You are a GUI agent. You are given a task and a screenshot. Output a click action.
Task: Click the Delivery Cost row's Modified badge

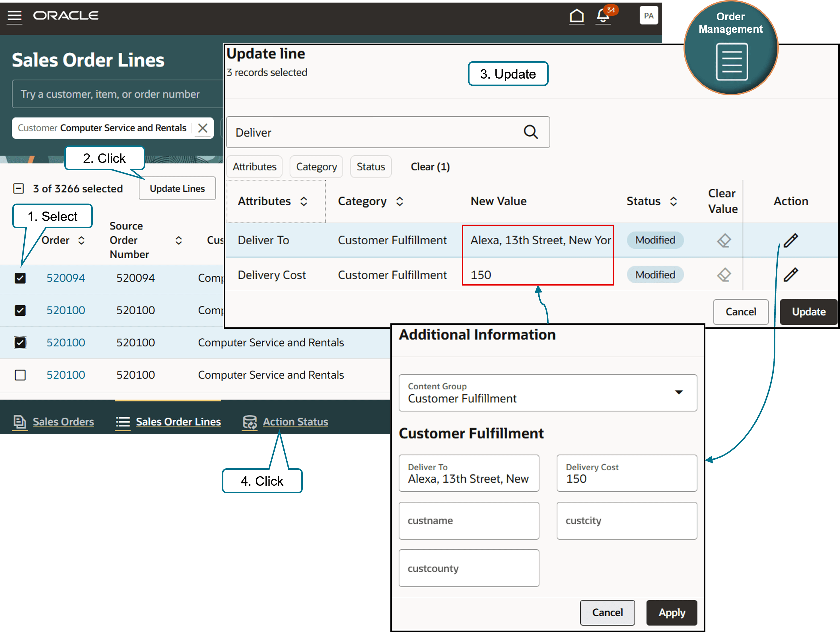[655, 275]
